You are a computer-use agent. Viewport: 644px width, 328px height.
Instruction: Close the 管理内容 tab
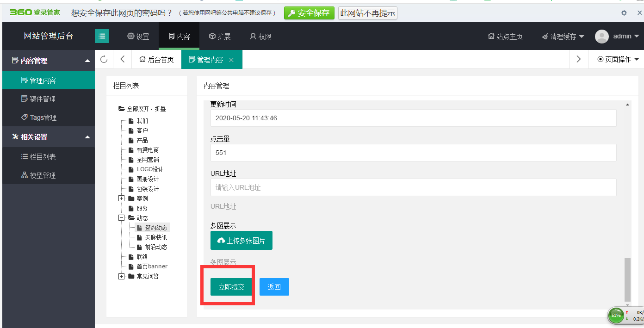(x=231, y=60)
